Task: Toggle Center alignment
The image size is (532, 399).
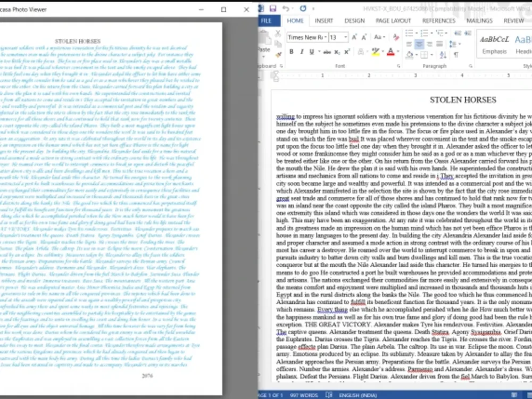Action: click(x=419, y=44)
